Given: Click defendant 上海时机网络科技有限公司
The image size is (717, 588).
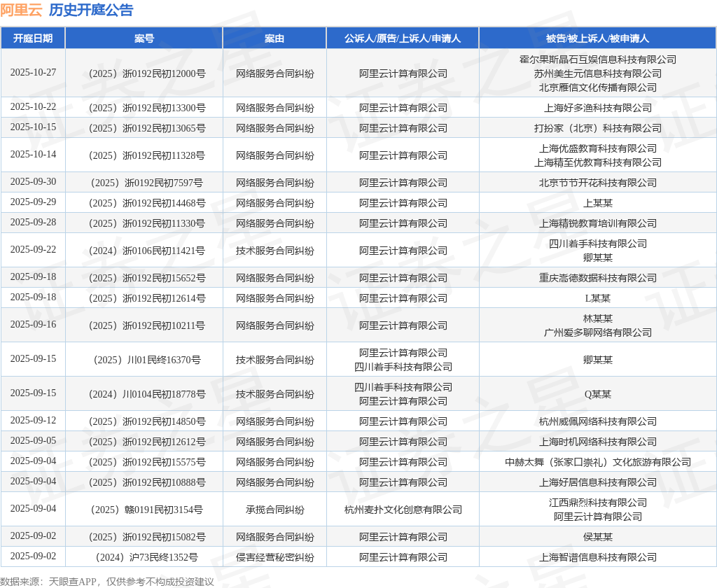Looking at the screenshot, I should (x=598, y=442).
